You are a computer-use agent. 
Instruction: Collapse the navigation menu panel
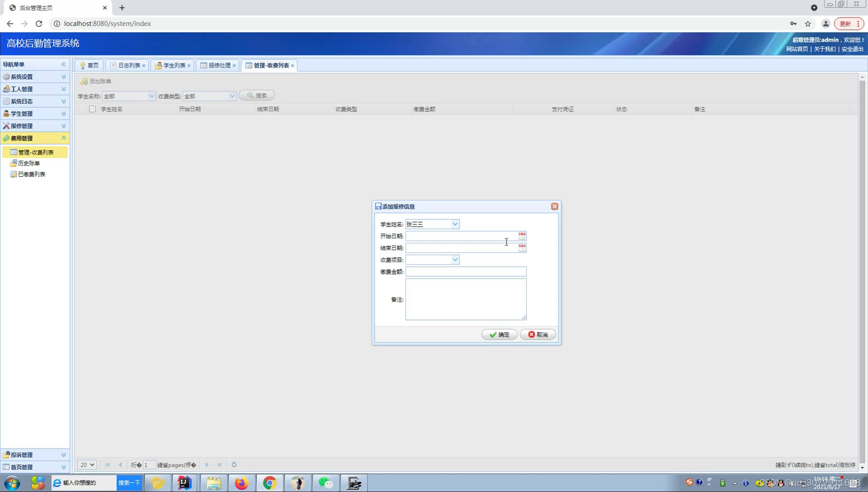63,64
